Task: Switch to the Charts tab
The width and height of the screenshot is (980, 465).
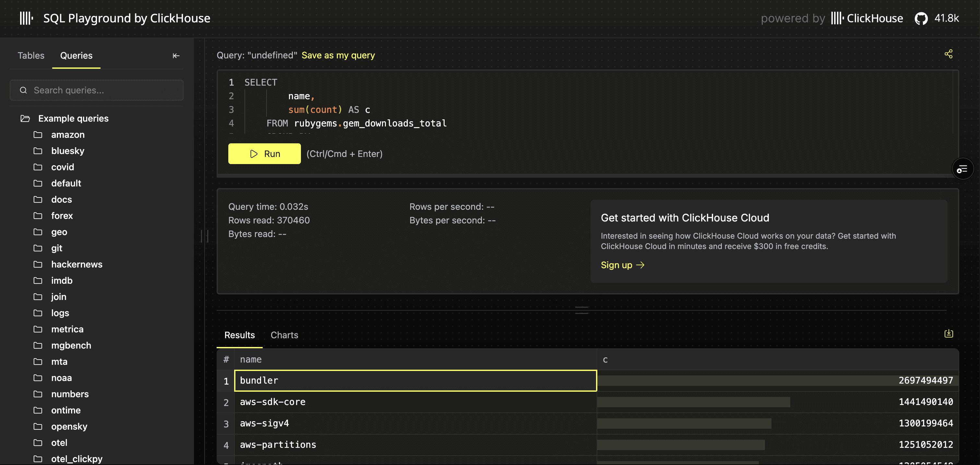Action: tap(284, 335)
